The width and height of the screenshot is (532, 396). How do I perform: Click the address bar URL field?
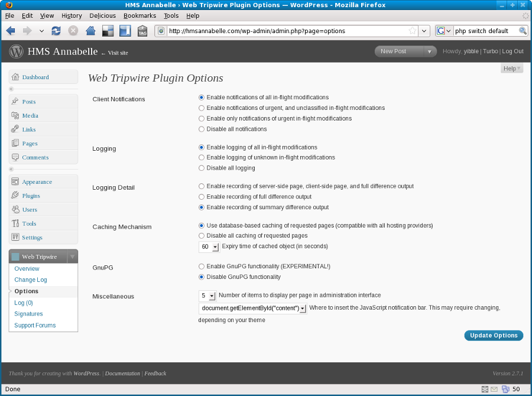(288, 31)
